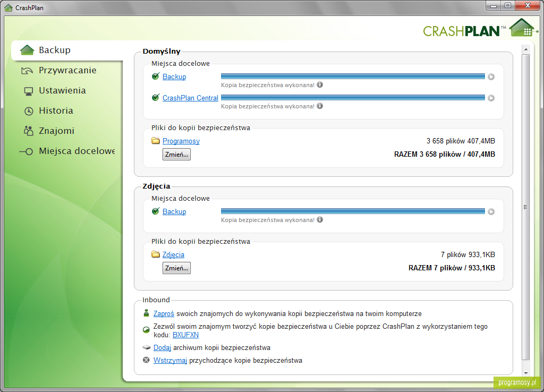544x392 pixels.
Task: Open the Przywracanie section
Action: (x=66, y=71)
